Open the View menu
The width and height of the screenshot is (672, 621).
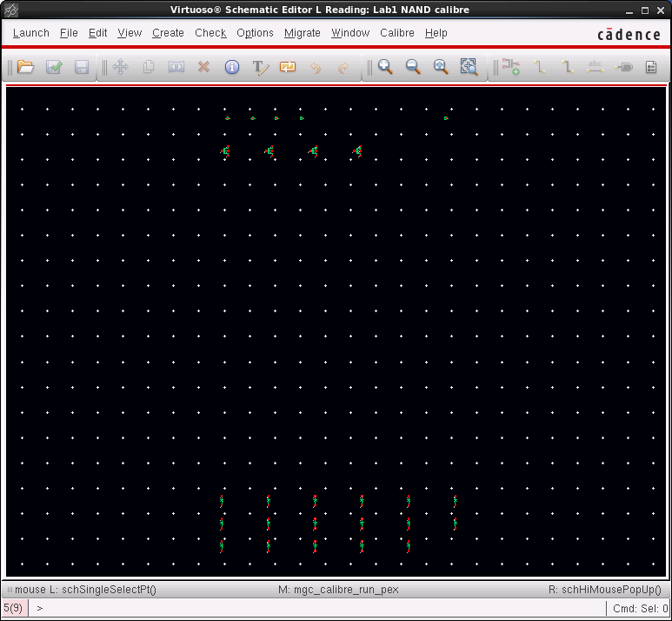130,33
